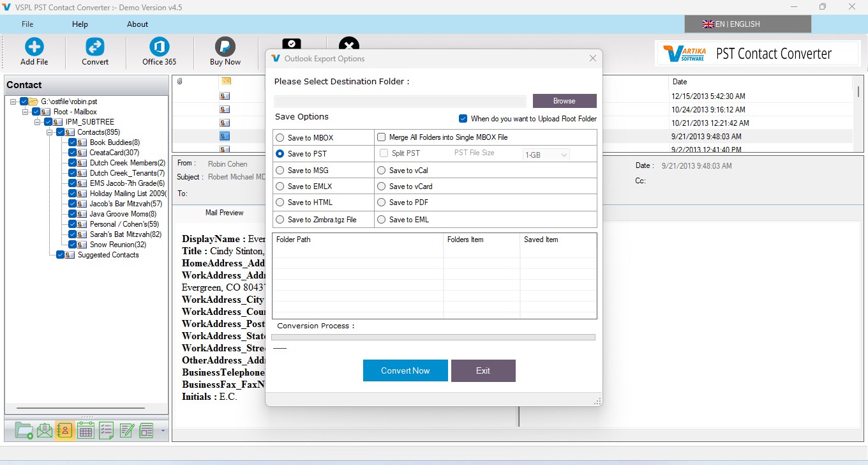Enable Merge All Folders into Single MBOX

(382, 137)
